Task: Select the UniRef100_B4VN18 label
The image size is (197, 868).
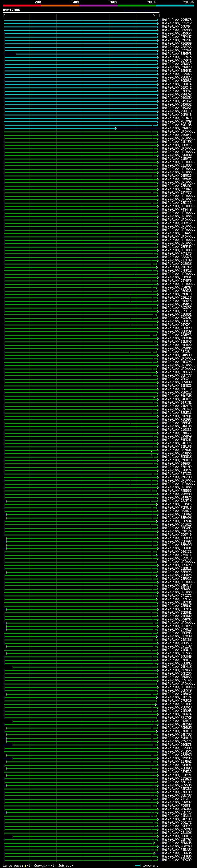Action: pos(176,304)
